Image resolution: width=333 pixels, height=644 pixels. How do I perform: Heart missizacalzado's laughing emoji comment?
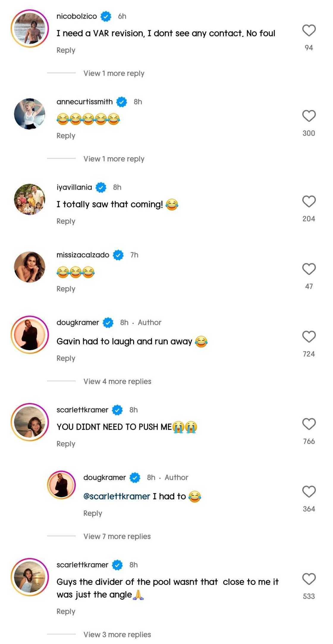pyautogui.click(x=309, y=269)
